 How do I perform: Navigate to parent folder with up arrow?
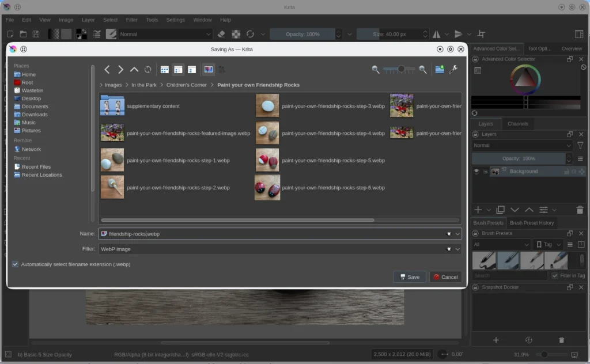tap(134, 70)
